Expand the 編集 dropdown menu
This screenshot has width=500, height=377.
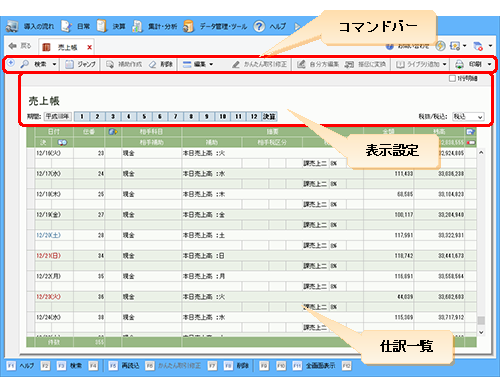[x=198, y=64]
